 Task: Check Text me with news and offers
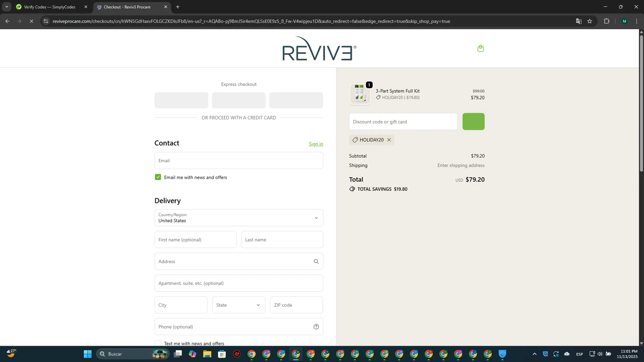(158, 343)
